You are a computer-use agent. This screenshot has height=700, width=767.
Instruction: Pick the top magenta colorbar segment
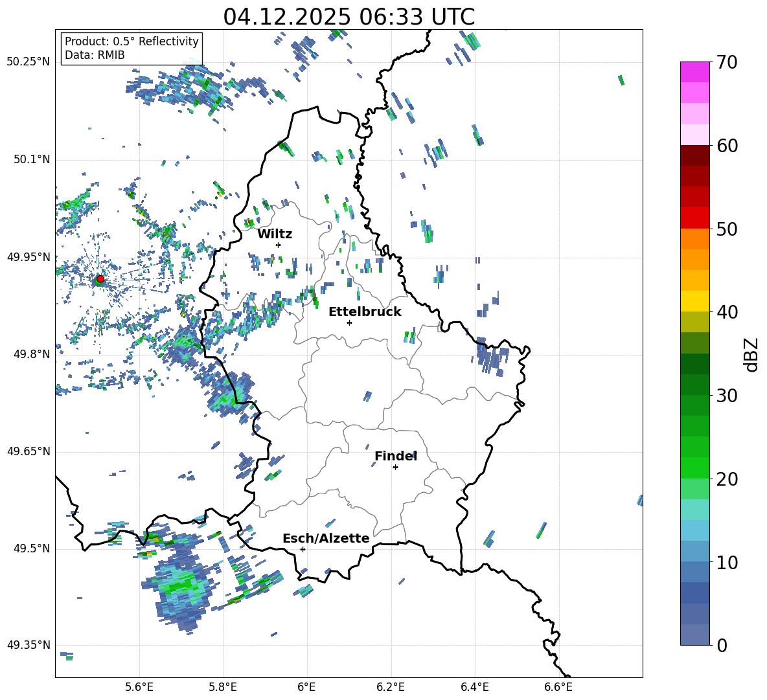694,72
